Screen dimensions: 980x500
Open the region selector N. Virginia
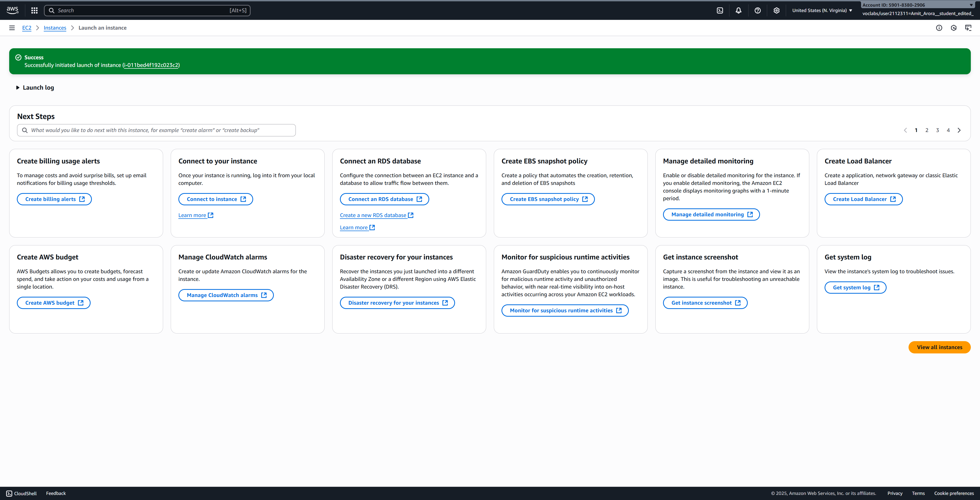point(822,10)
